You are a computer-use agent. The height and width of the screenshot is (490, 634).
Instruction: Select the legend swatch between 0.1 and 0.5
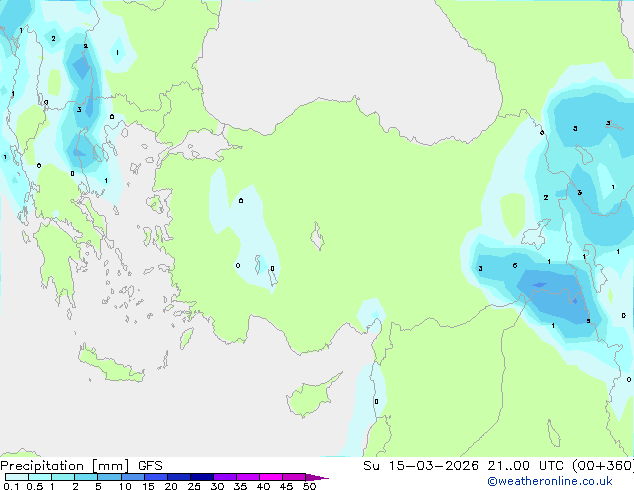click(x=17, y=477)
